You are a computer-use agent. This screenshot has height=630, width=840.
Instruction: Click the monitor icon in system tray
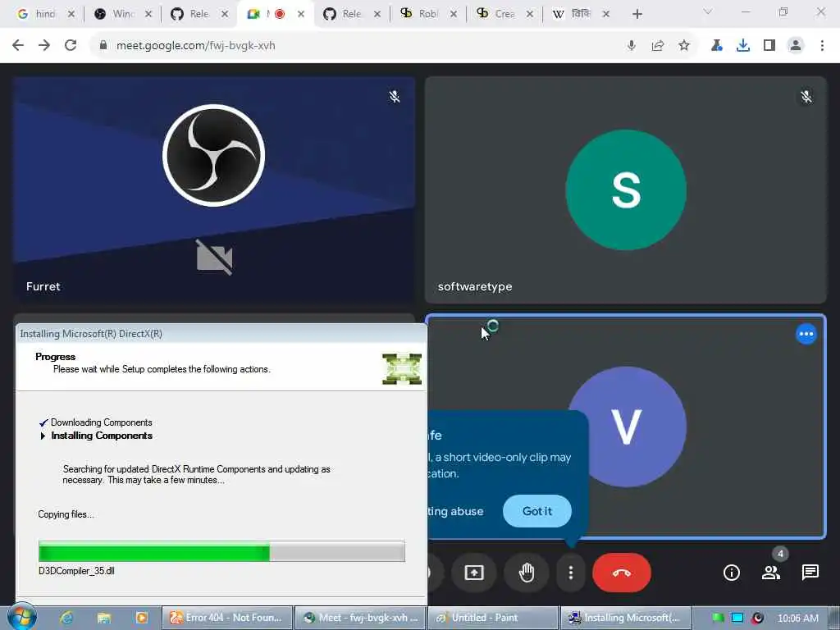(x=737, y=618)
